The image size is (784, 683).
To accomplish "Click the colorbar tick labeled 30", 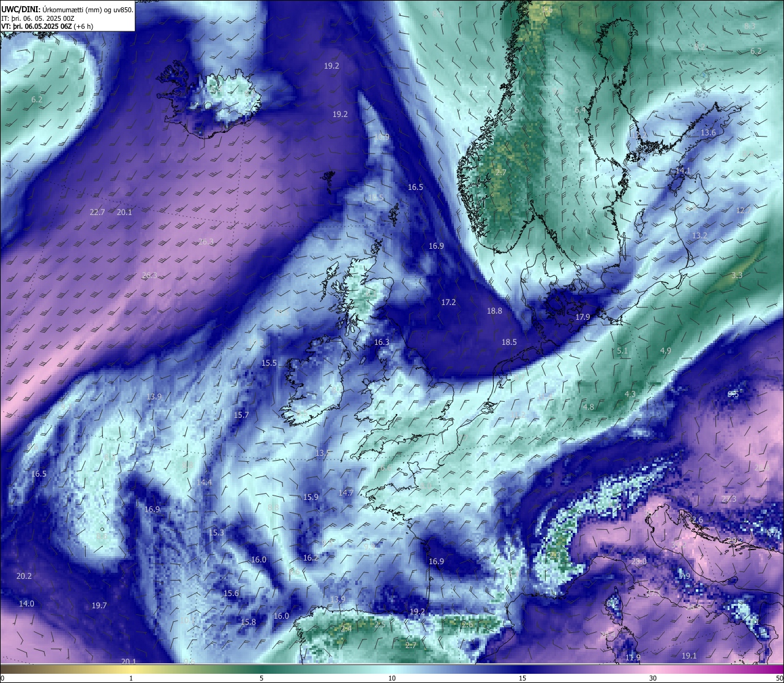I will (653, 678).
